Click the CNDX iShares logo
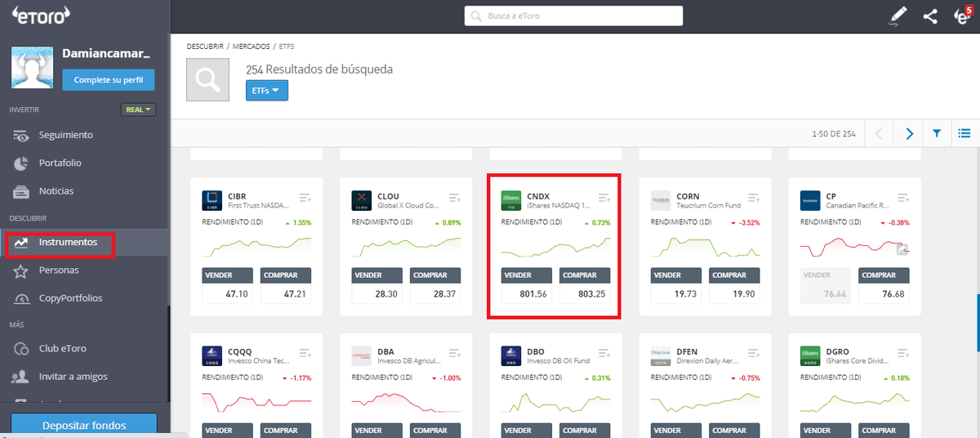Screen dimensions: 980x438 [x=511, y=201]
